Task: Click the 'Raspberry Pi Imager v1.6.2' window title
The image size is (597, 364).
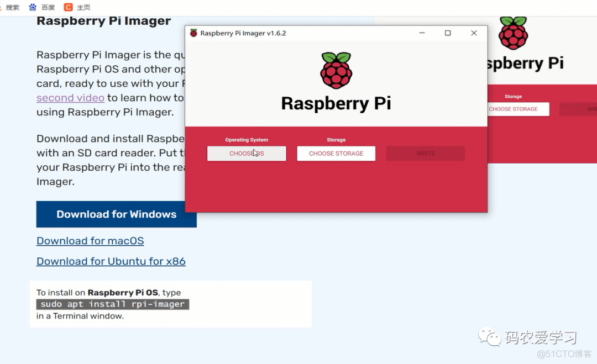Action: tap(243, 33)
